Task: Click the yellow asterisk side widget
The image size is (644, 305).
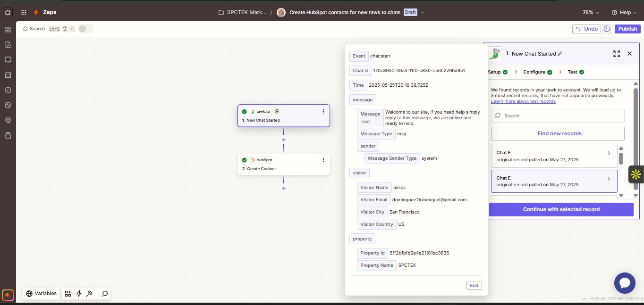Action: pos(636,174)
